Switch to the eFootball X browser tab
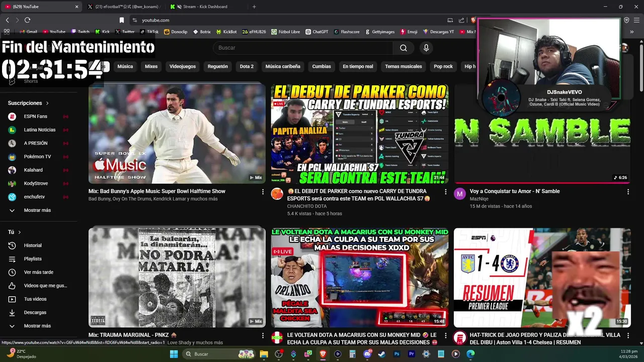The height and width of the screenshot is (362, 644). (x=124, y=7)
